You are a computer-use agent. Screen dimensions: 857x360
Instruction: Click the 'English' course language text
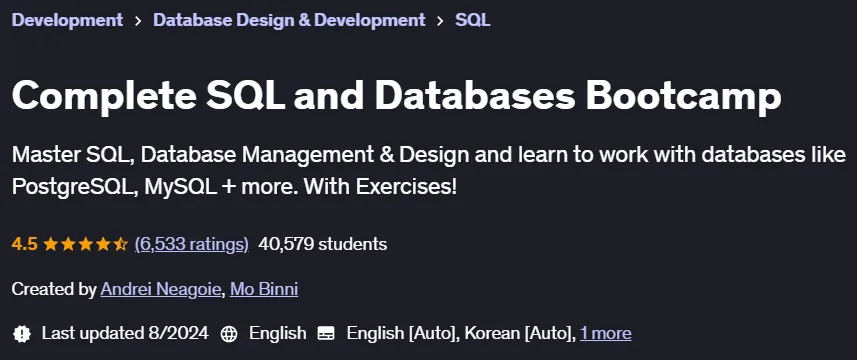coord(278,333)
